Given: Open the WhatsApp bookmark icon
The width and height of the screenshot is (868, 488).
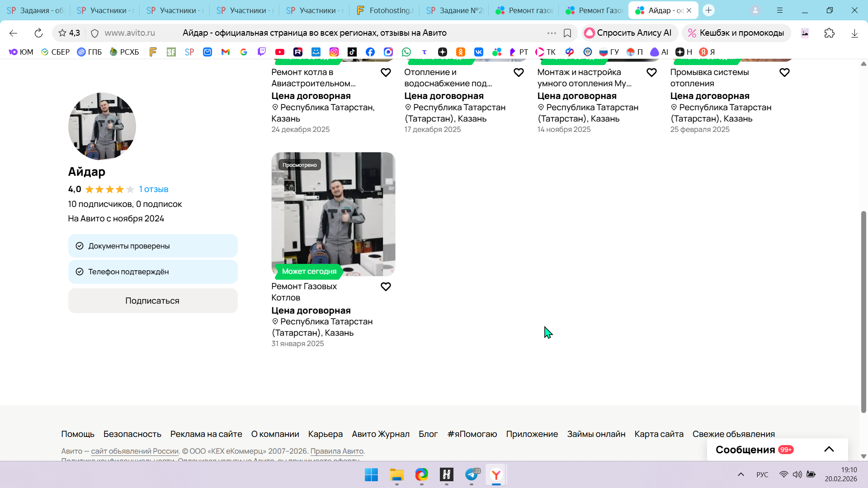Looking at the screenshot, I should (406, 52).
